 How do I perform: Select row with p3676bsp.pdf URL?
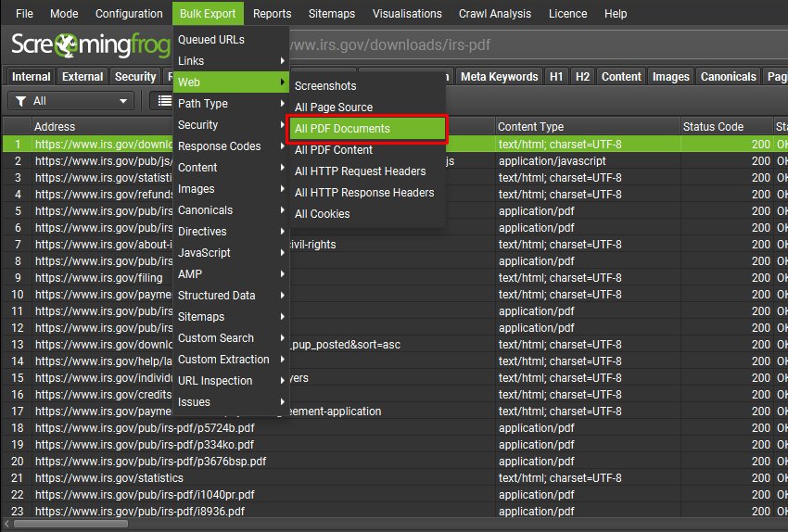(394, 462)
